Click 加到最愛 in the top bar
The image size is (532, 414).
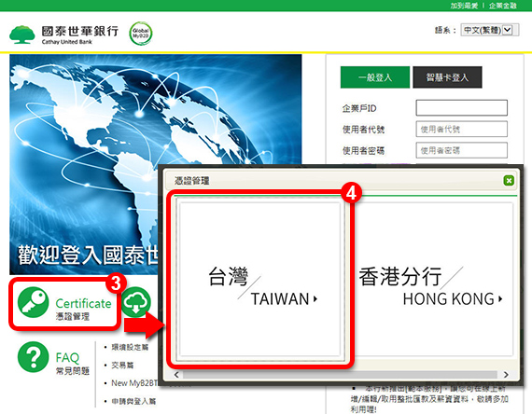pyautogui.click(x=464, y=6)
